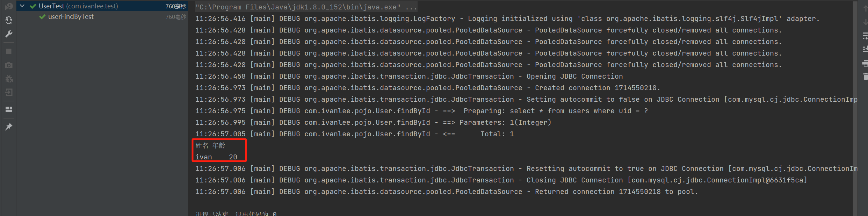Click the up arrow stack trace icon

click(865, 8)
